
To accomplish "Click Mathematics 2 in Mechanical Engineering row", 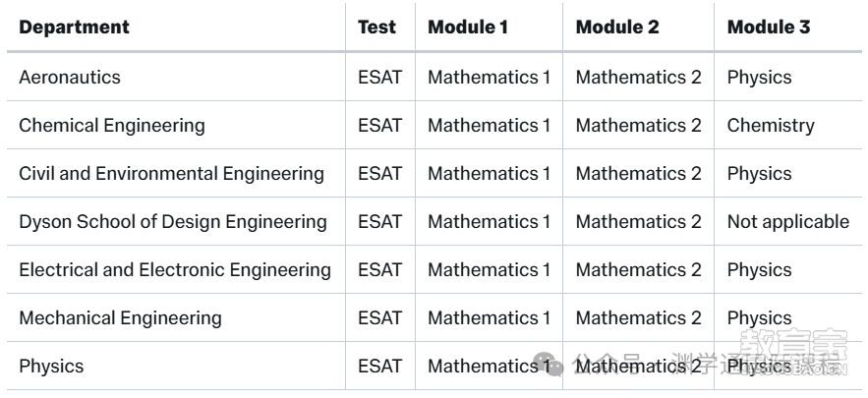I will pos(638,317).
